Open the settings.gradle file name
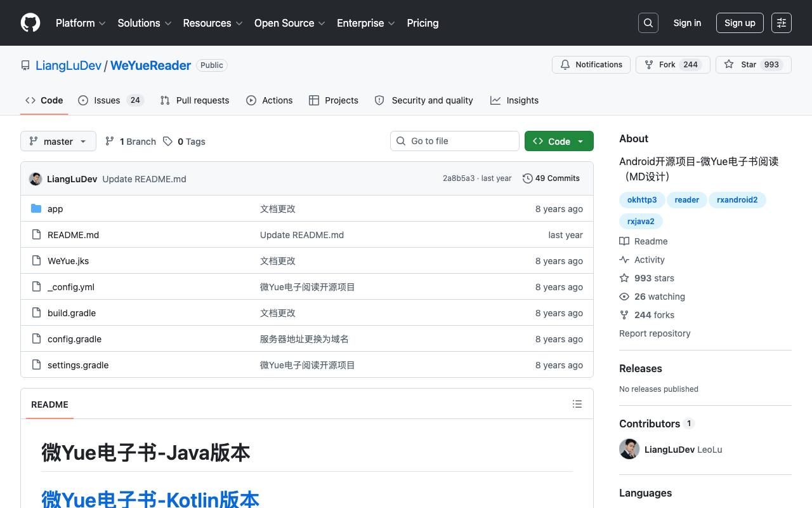 click(x=78, y=365)
